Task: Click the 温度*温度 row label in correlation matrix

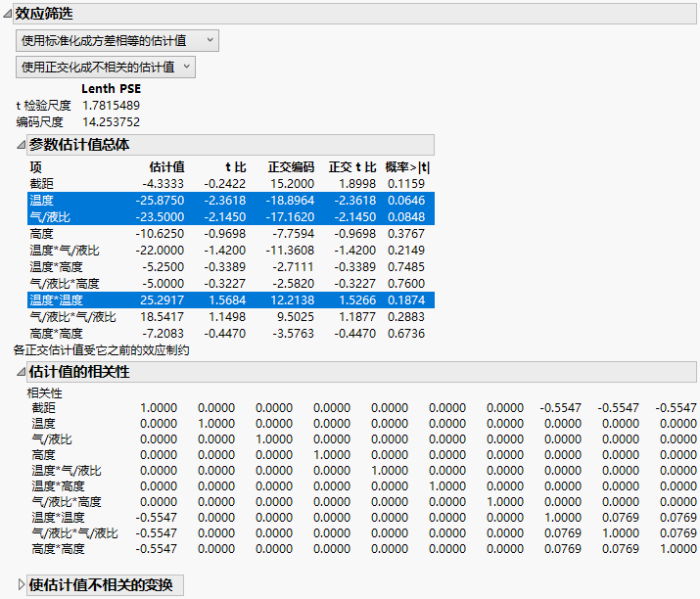Action: [58, 518]
